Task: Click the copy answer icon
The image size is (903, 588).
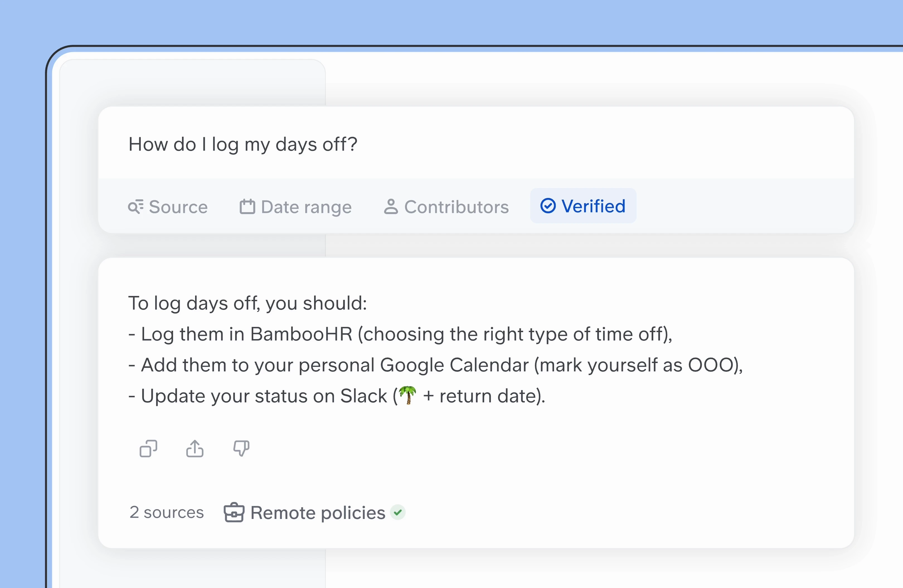Action: coord(148,449)
